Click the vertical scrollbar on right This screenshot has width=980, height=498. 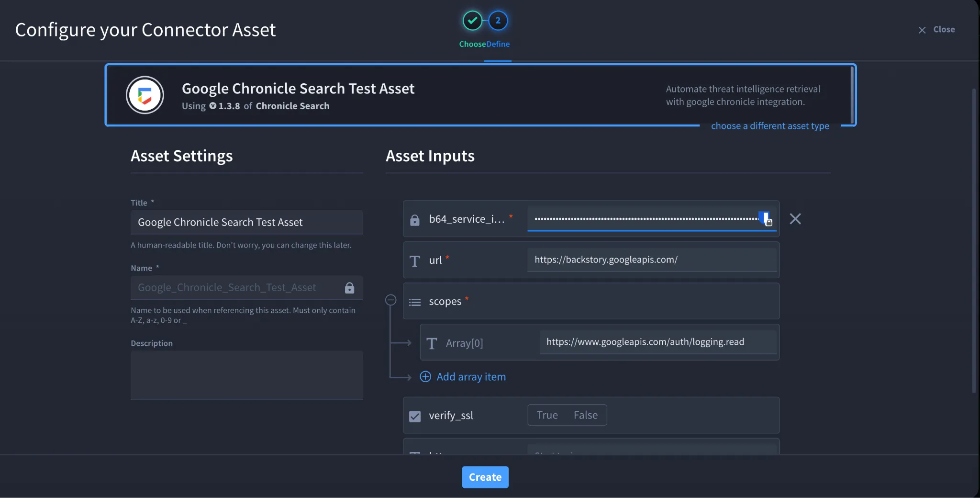tap(974, 239)
